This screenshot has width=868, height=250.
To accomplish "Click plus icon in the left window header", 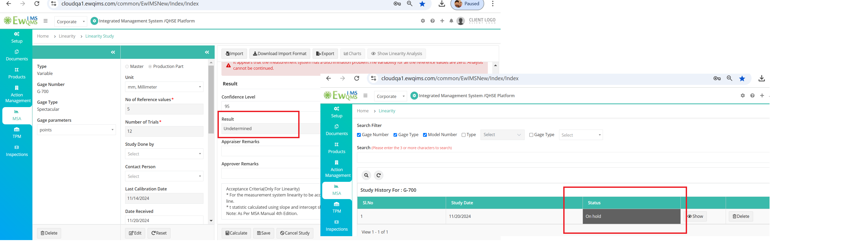I will (442, 21).
